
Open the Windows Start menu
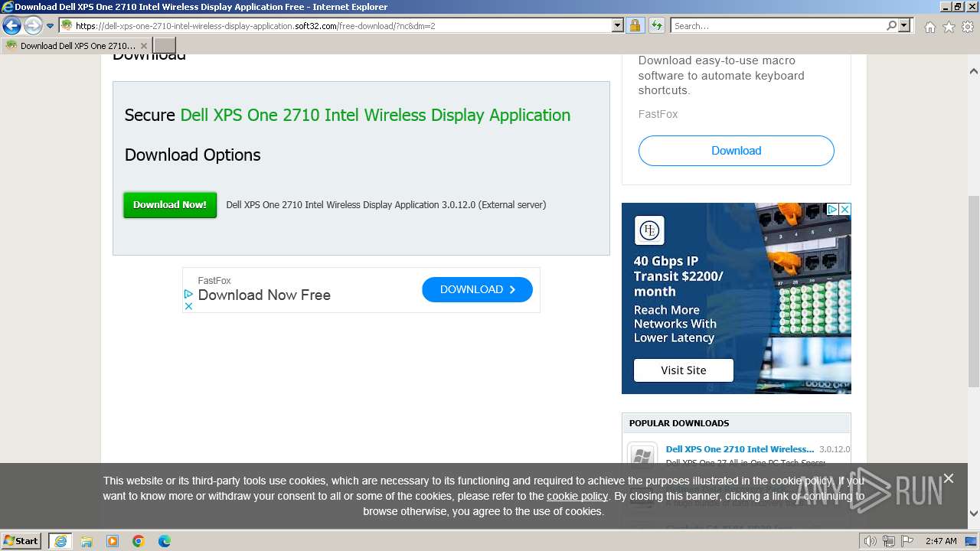click(x=21, y=540)
